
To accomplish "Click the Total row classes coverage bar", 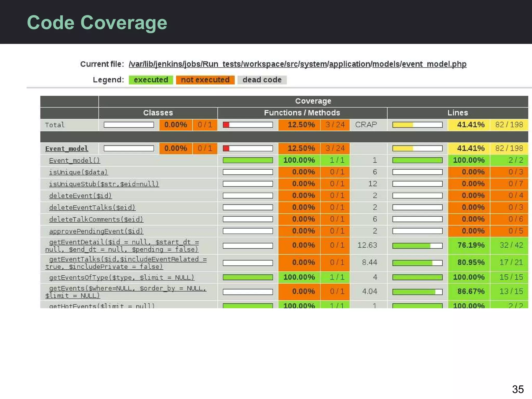I will pyautogui.click(x=129, y=125).
